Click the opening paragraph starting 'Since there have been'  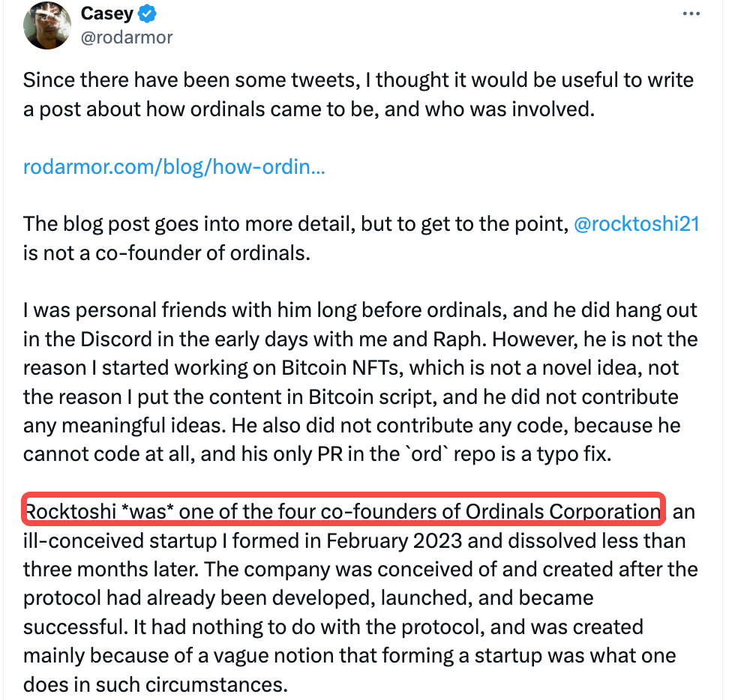pos(358,94)
